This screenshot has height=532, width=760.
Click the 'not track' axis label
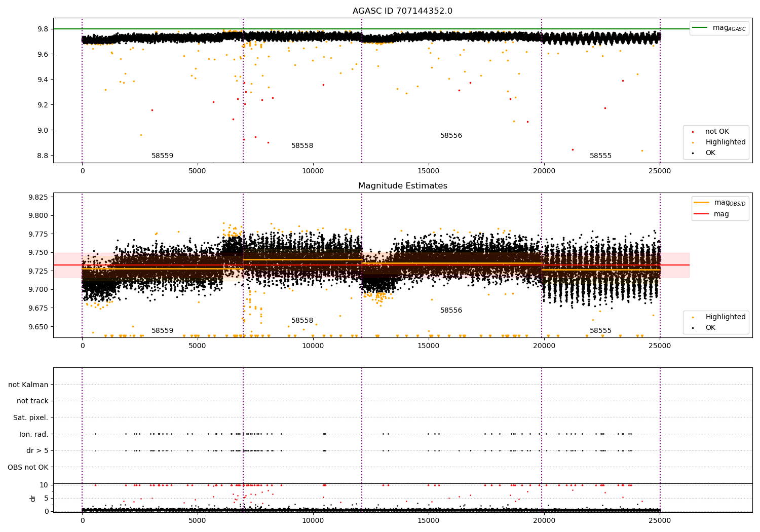click(x=32, y=401)
